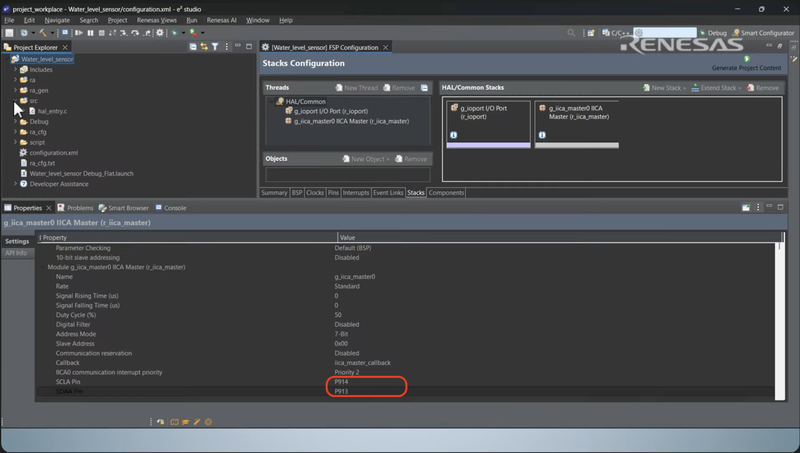The image size is (800, 453).
Task: Click the Step Over toolbar icon
Action: (135, 33)
